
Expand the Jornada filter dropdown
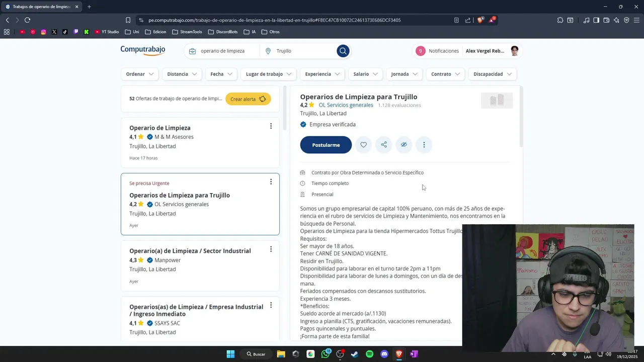(x=404, y=74)
